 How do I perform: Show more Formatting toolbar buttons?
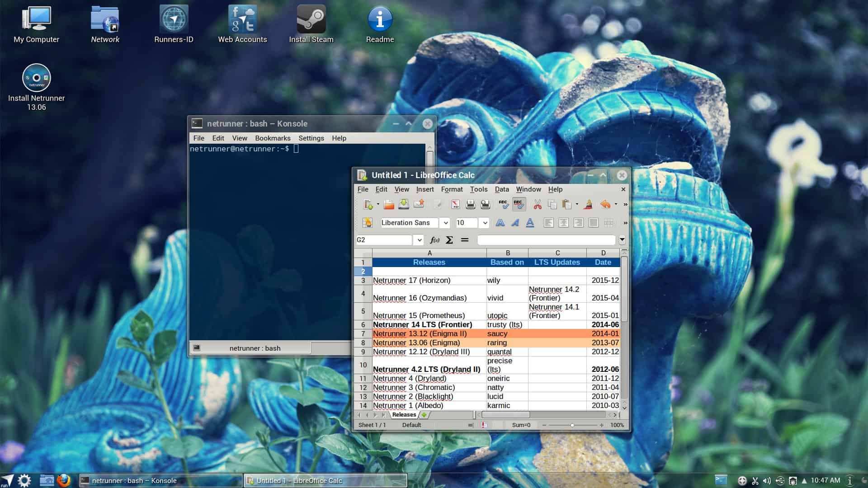[x=625, y=223]
